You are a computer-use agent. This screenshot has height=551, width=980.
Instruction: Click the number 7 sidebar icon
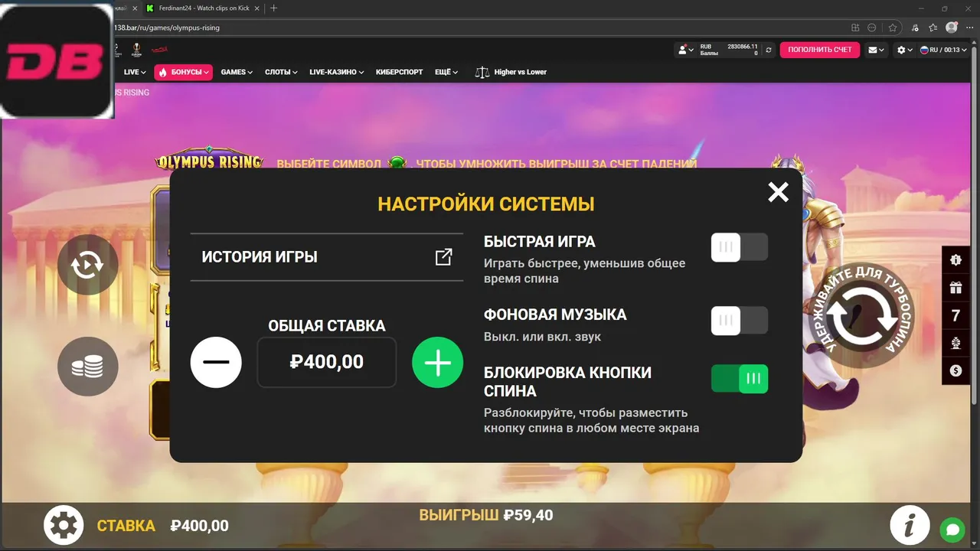tap(955, 315)
